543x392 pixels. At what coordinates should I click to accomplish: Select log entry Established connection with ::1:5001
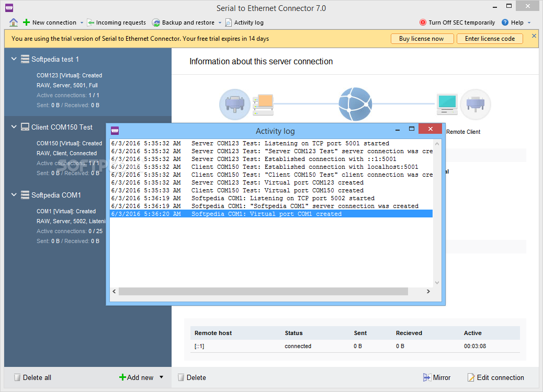pyautogui.click(x=271, y=159)
